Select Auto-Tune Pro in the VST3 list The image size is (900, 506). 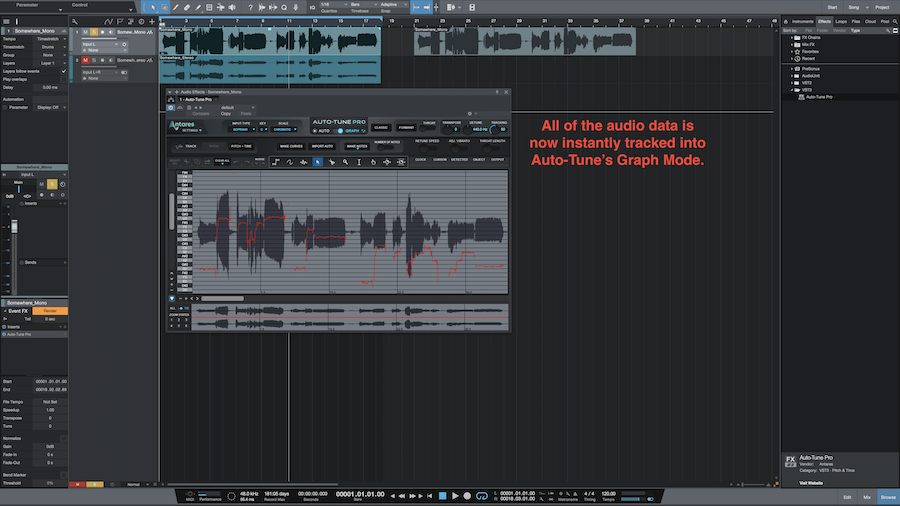pos(818,96)
